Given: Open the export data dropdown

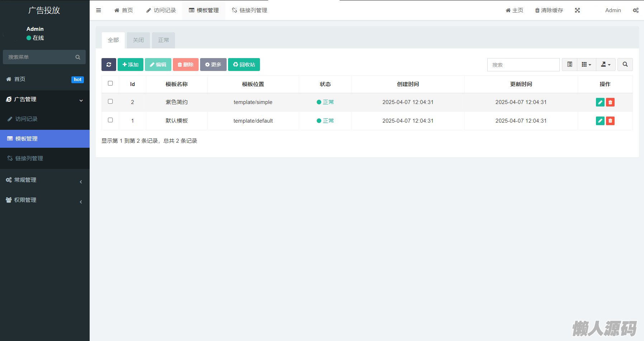Looking at the screenshot, I should coord(606,65).
